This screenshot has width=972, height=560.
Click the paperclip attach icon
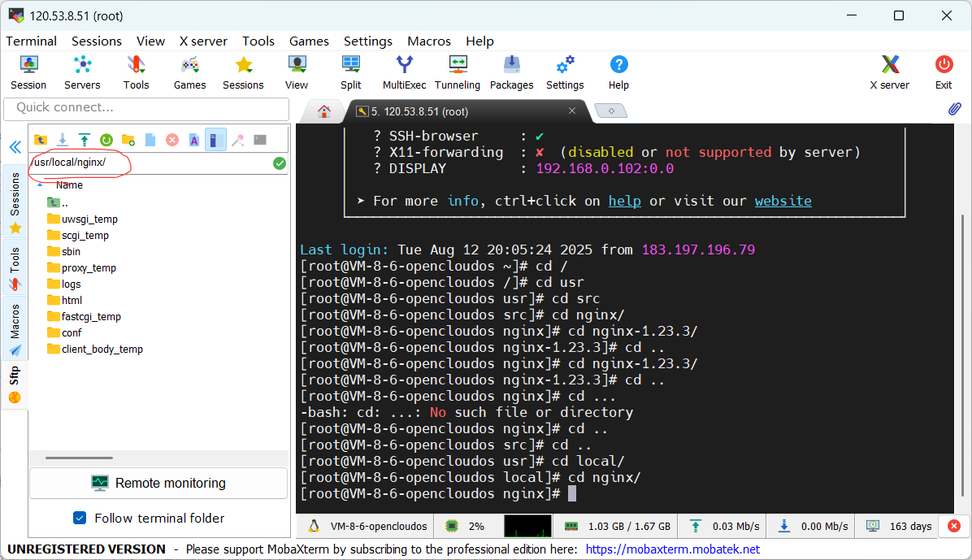tap(955, 109)
